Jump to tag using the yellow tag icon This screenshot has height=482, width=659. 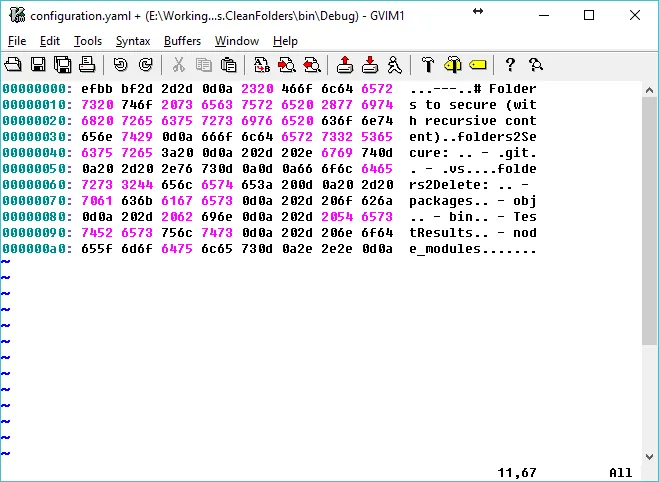point(478,65)
